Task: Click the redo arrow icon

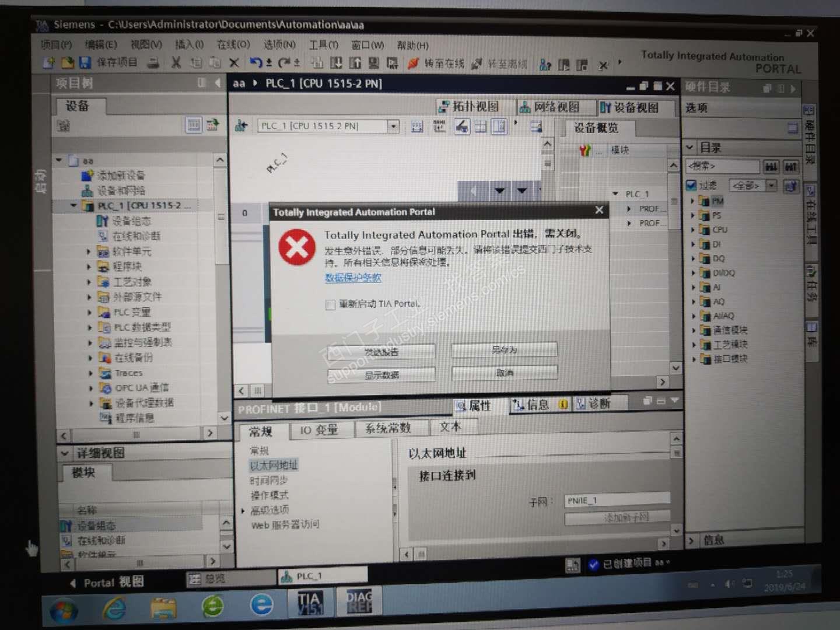Action: [x=284, y=62]
